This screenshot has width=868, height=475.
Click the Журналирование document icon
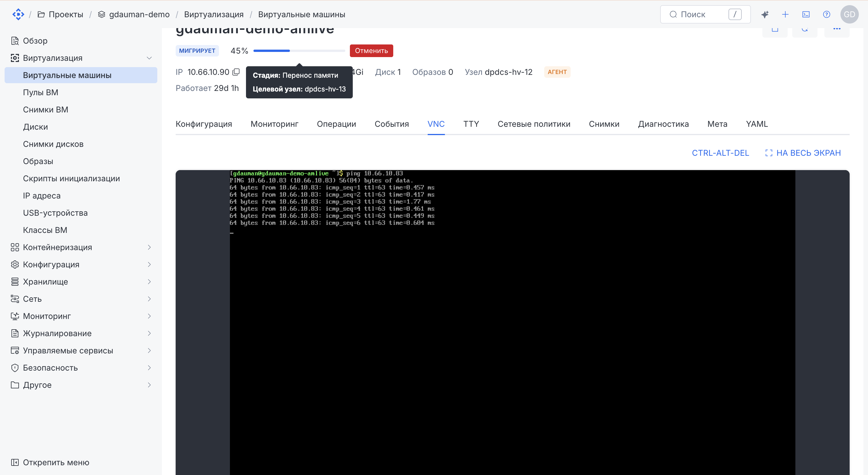[15, 333]
